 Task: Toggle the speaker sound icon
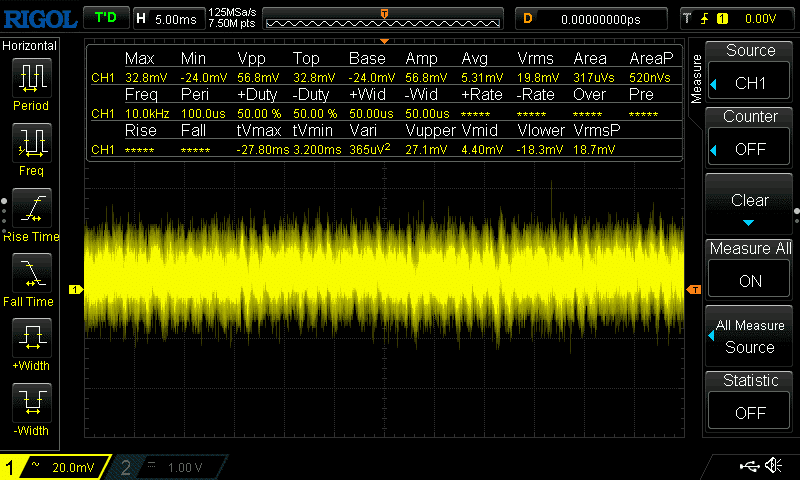click(773, 466)
